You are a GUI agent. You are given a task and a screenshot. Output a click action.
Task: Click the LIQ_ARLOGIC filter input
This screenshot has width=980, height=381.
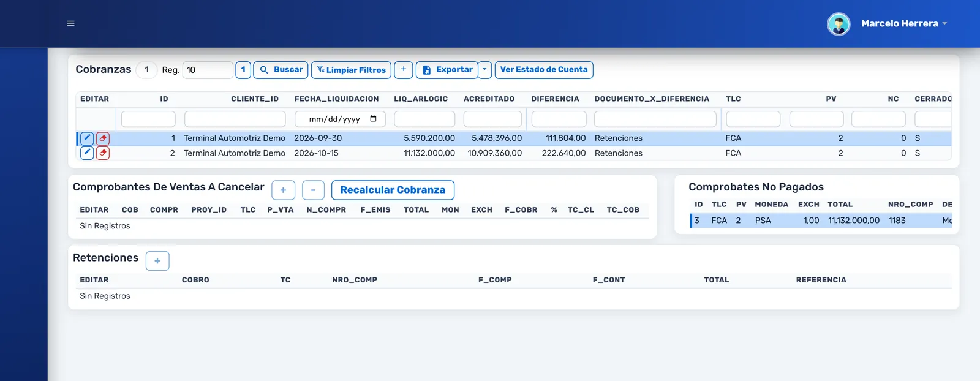coord(424,119)
